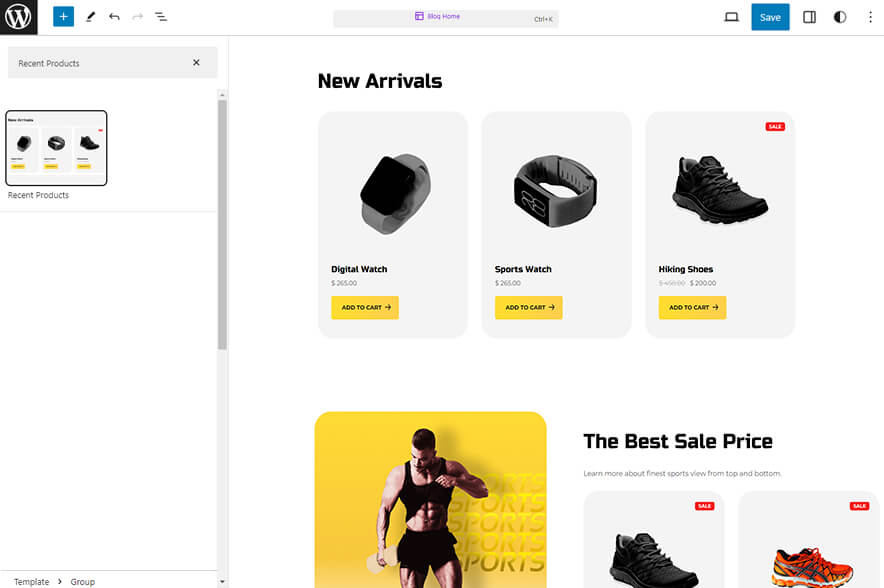Undo the last change

click(113, 17)
